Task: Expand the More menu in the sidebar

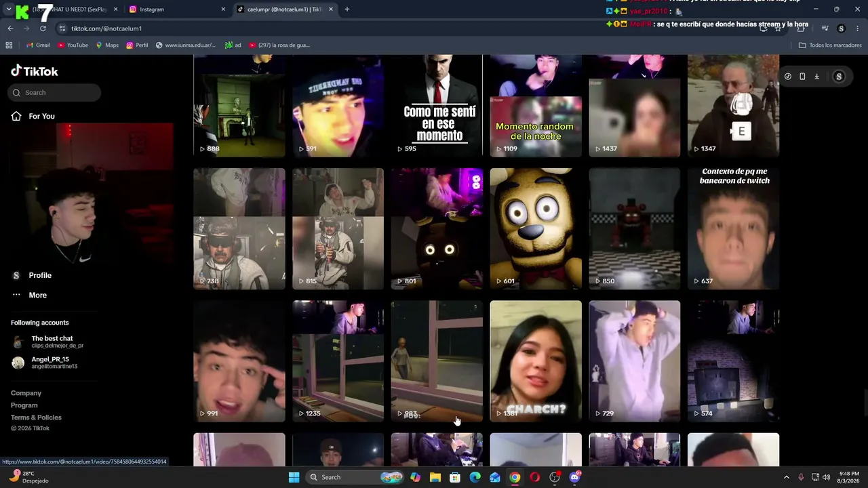Action: (x=30, y=295)
